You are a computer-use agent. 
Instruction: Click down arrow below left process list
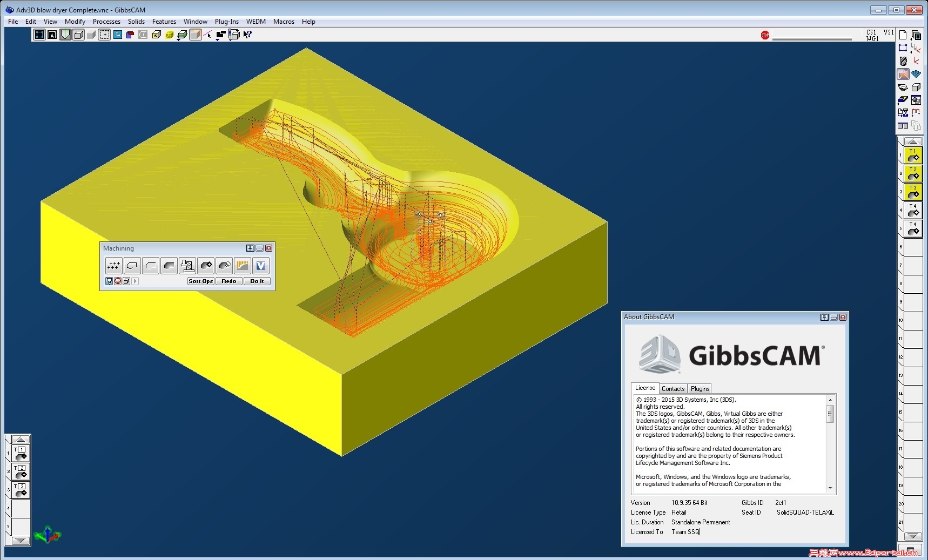tap(21, 541)
